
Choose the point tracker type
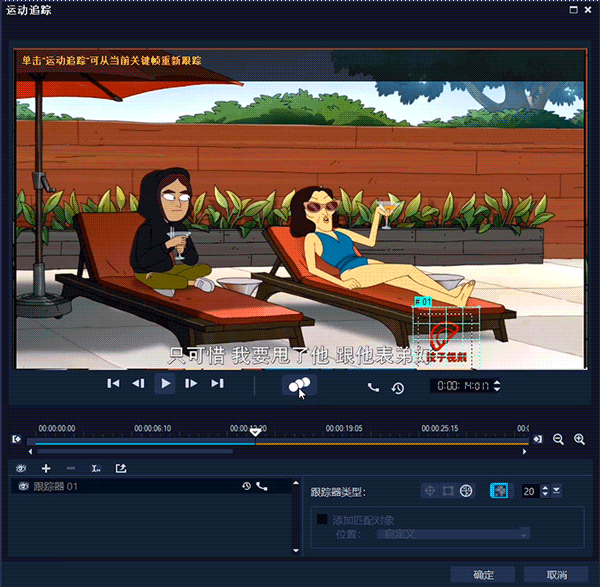(429, 491)
